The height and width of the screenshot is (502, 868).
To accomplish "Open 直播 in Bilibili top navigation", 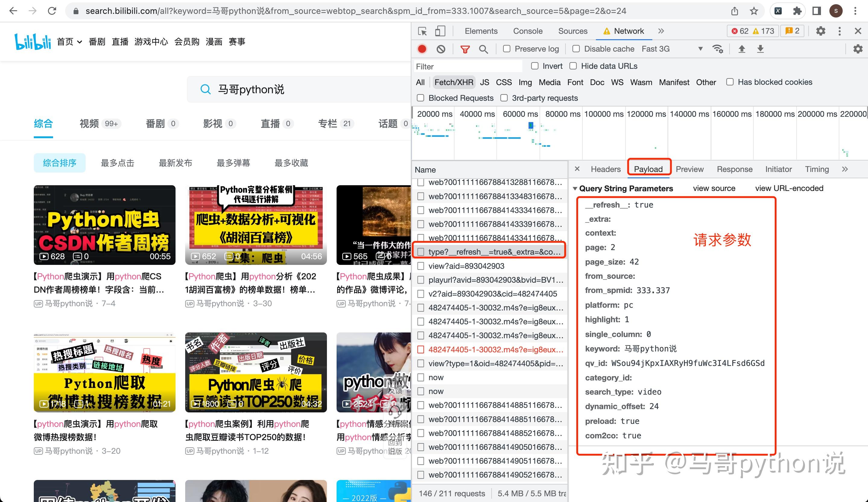I will pyautogui.click(x=120, y=42).
